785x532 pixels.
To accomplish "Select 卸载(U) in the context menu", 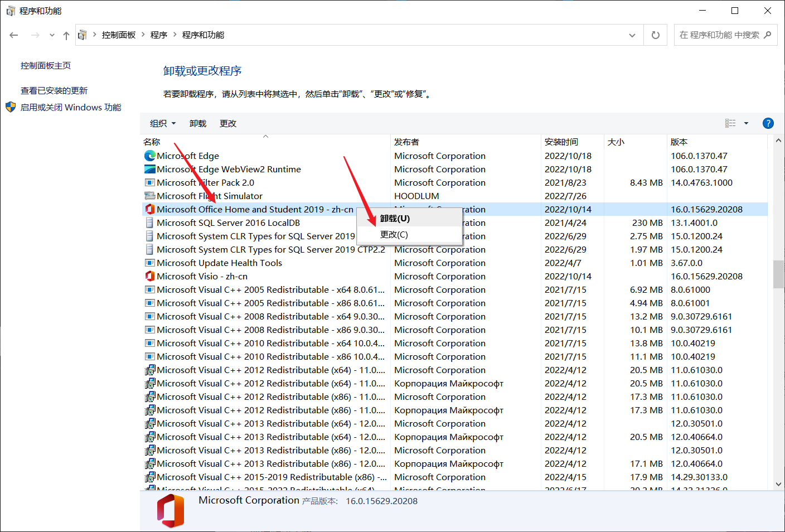I will click(x=409, y=219).
